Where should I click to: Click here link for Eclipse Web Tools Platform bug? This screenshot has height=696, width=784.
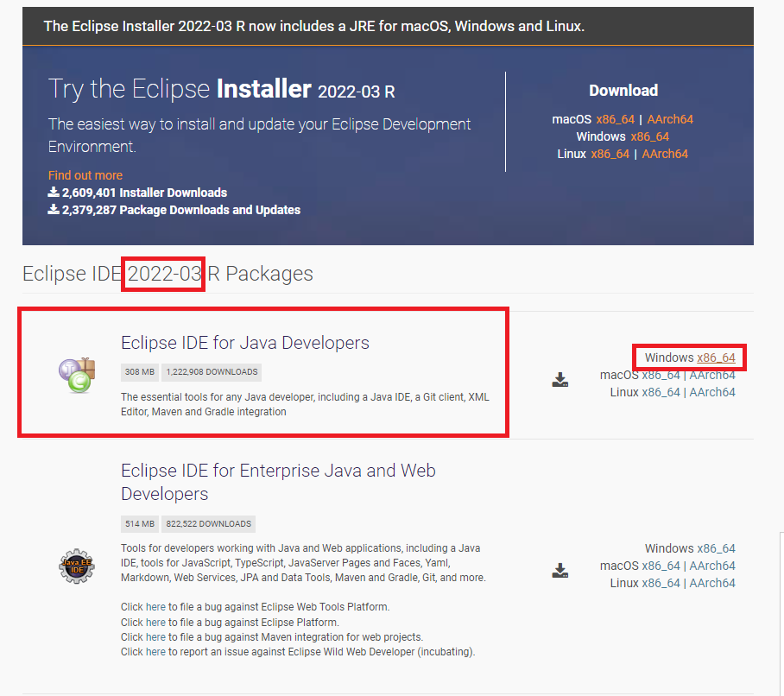(155, 607)
